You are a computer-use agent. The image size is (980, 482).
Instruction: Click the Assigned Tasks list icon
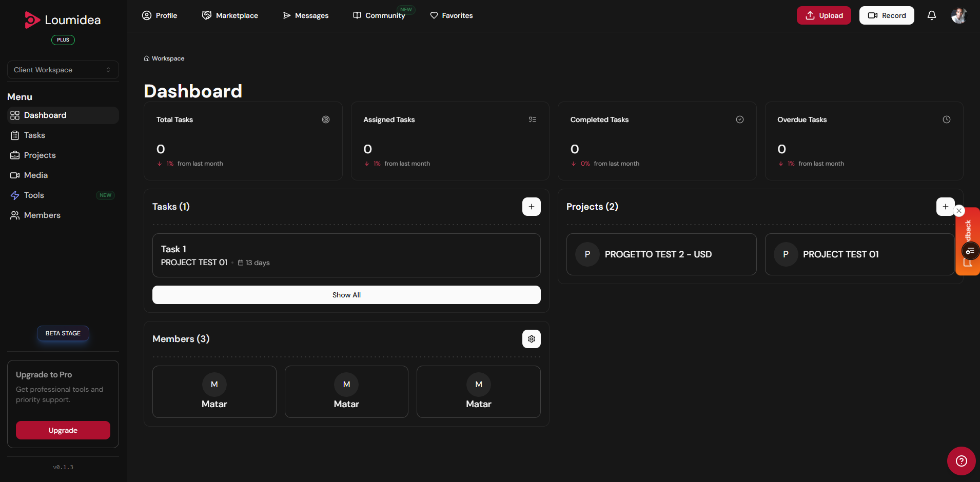click(x=533, y=119)
